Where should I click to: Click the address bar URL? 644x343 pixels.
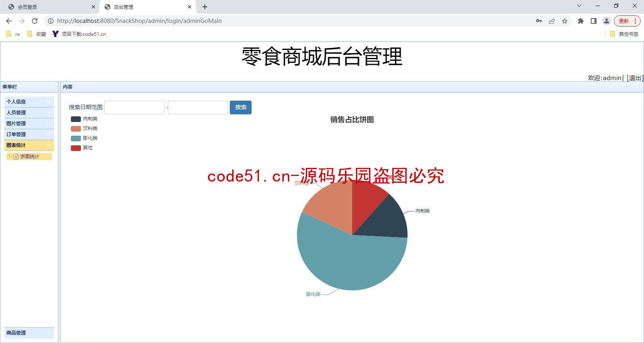(x=139, y=21)
